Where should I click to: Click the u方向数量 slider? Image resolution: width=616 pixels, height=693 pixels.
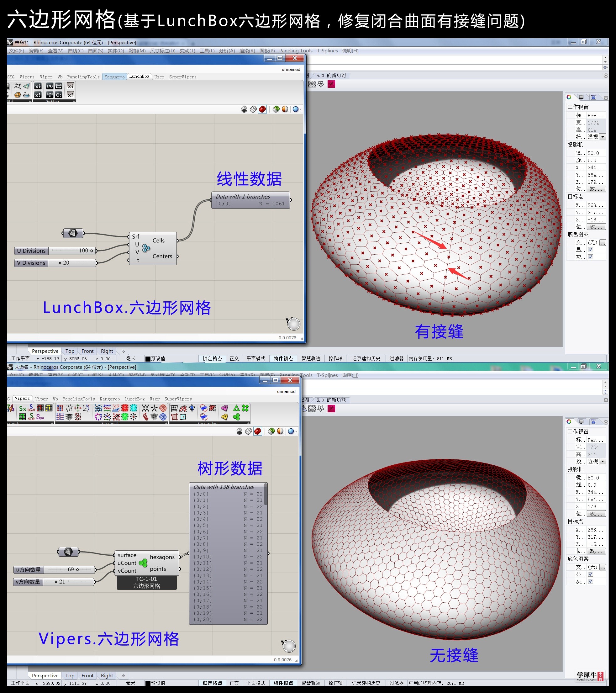54,569
